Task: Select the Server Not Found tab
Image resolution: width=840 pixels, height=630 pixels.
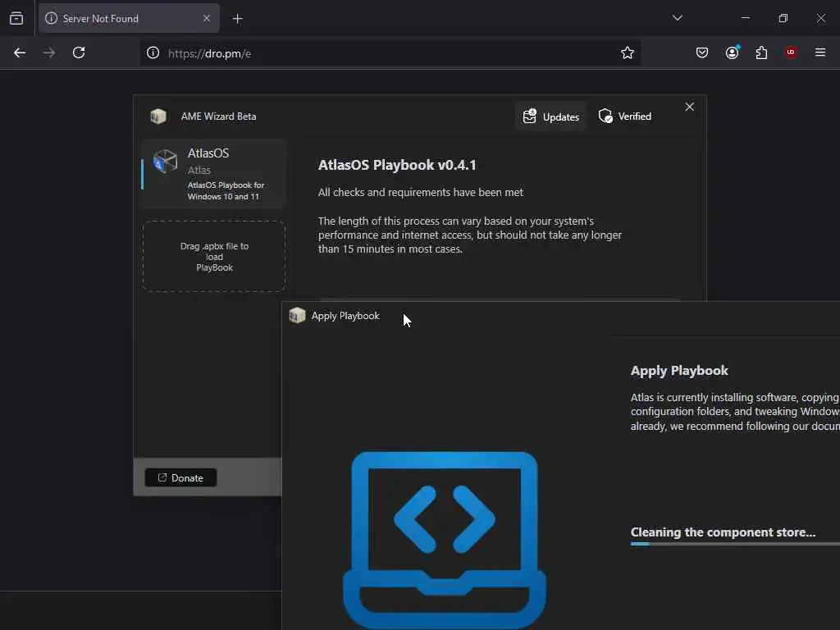Action: [129, 18]
